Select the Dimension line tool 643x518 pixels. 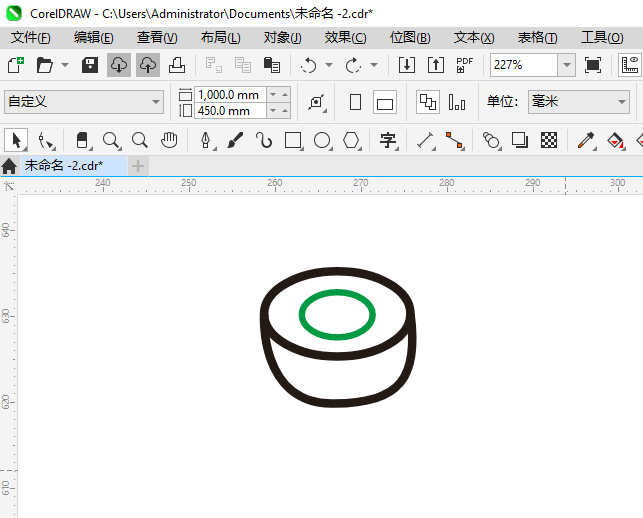(x=426, y=140)
